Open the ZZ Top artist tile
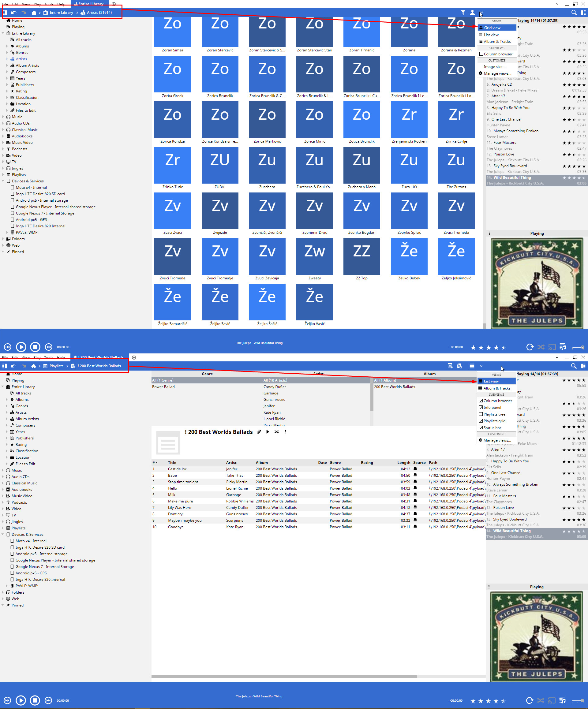This screenshot has height=709, width=588. pos(361,257)
